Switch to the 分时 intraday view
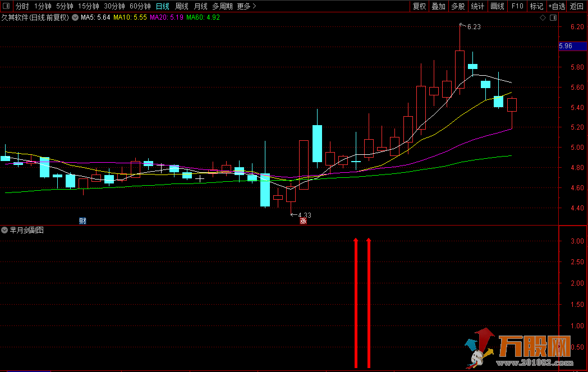This screenshot has width=588, height=372. pyautogui.click(x=22, y=6)
